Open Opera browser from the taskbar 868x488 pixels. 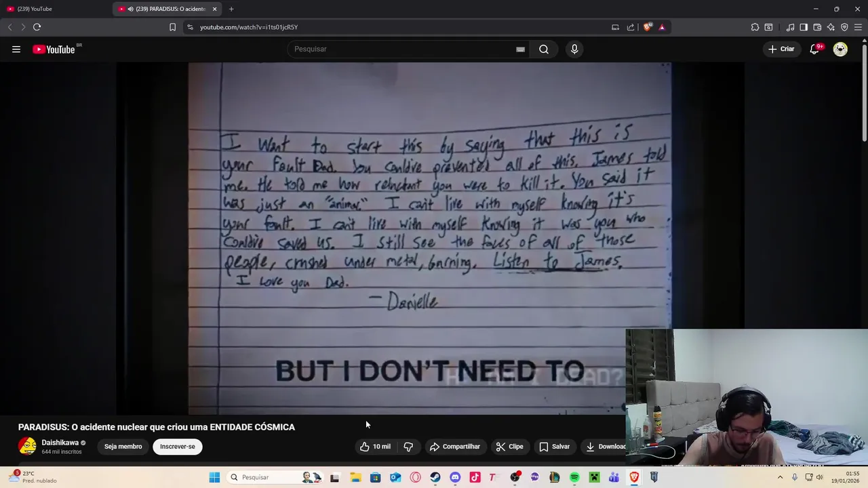pyautogui.click(x=415, y=477)
